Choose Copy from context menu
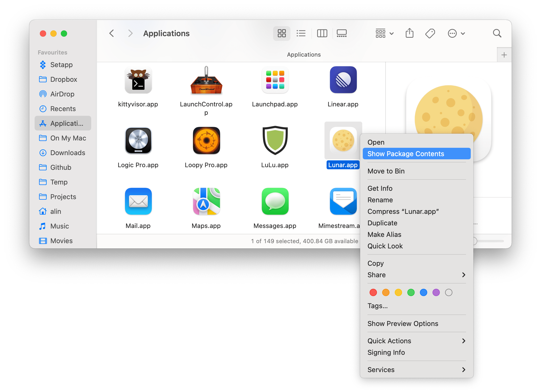This screenshot has height=392, width=541. pyautogui.click(x=417, y=263)
